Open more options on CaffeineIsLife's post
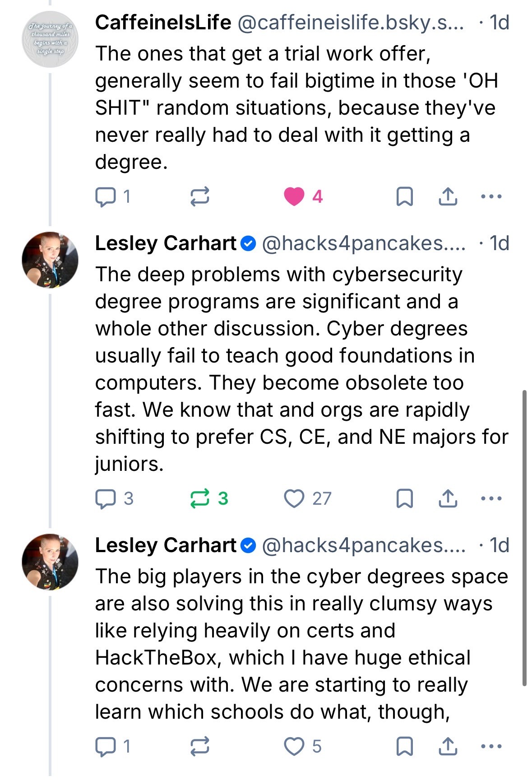Screen dimensions: 532x781 coord(491,197)
